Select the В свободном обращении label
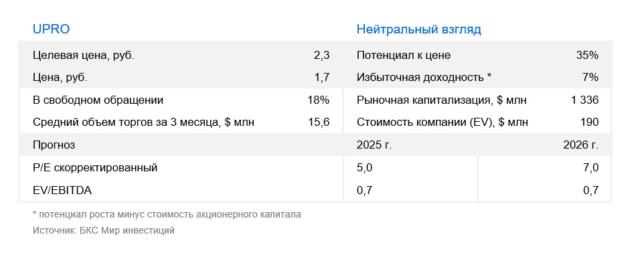The image size is (644, 257). 98,100
